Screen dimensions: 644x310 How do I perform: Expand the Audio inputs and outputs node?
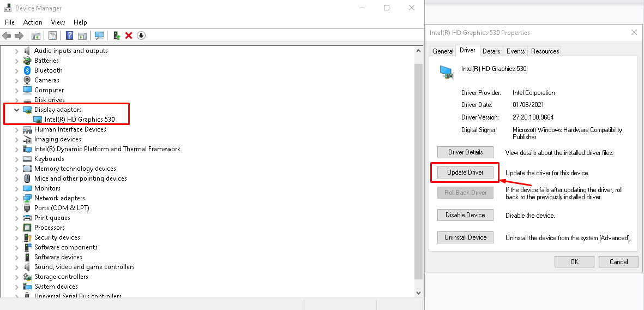(x=16, y=51)
